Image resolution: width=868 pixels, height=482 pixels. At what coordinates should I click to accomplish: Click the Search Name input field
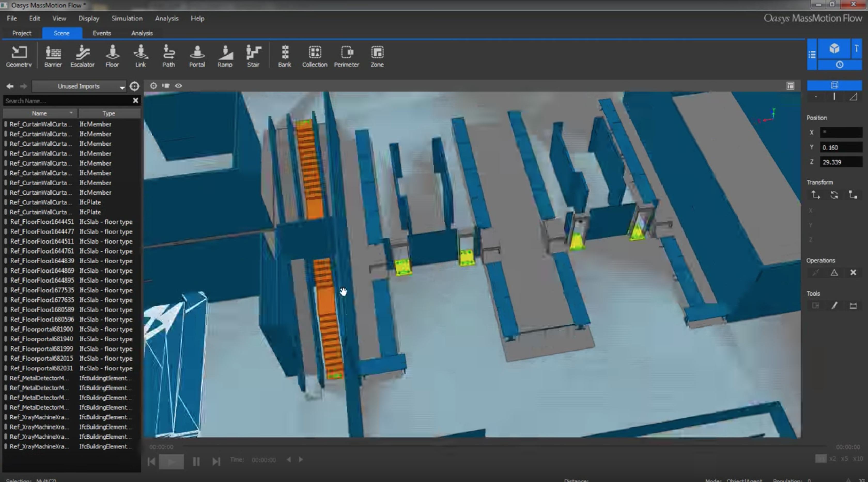[x=67, y=101]
